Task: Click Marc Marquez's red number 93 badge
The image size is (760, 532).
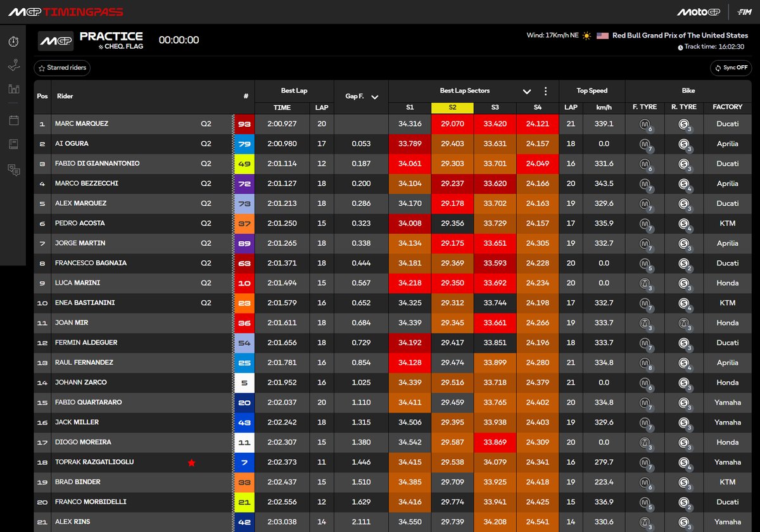Action: 244,124
